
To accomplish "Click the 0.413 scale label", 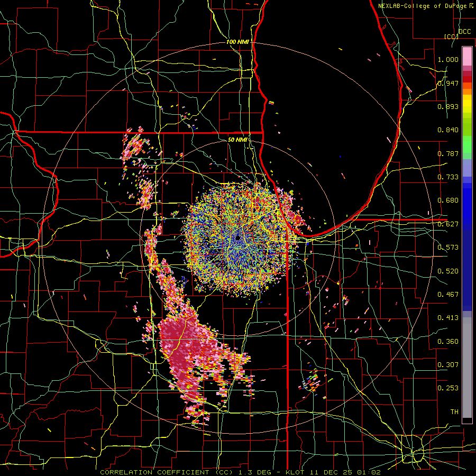I will 448,318.
